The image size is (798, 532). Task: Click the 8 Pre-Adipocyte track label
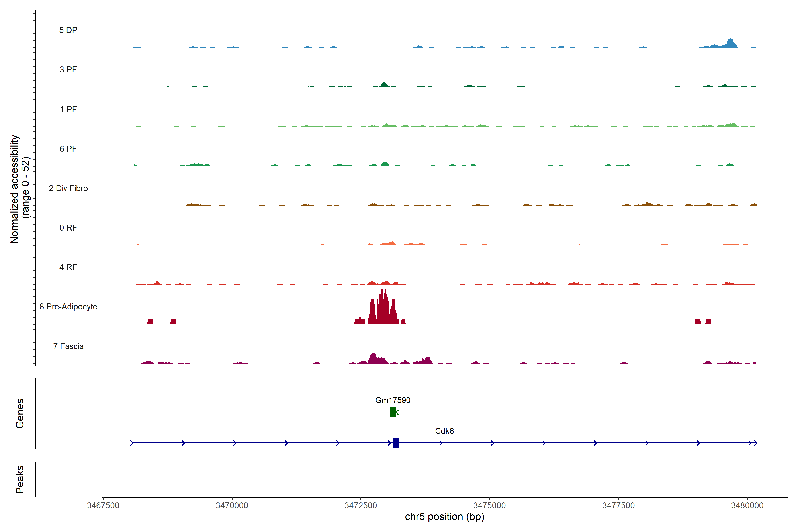coord(68,307)
